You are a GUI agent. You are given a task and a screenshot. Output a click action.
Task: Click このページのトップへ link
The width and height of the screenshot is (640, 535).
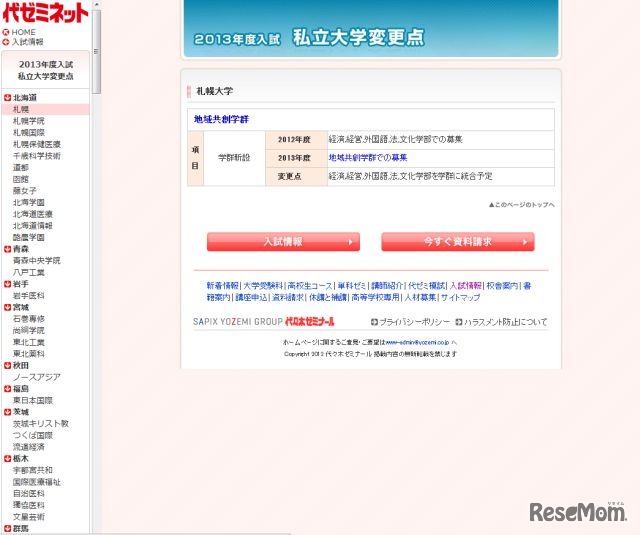522,204
